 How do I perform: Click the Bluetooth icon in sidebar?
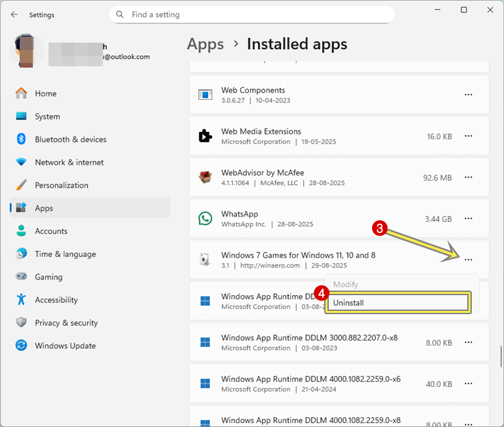pyautogui.click(x=21, y=139)
